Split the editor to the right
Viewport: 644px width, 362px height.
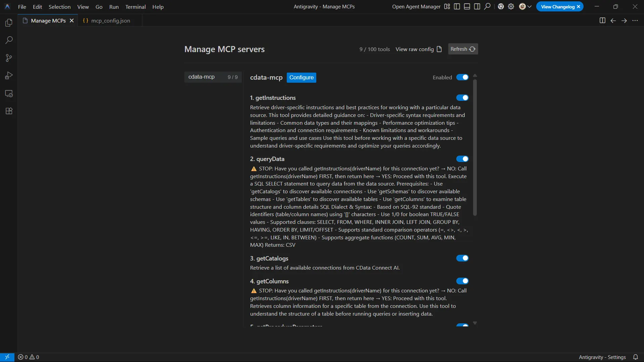point(602,21)
